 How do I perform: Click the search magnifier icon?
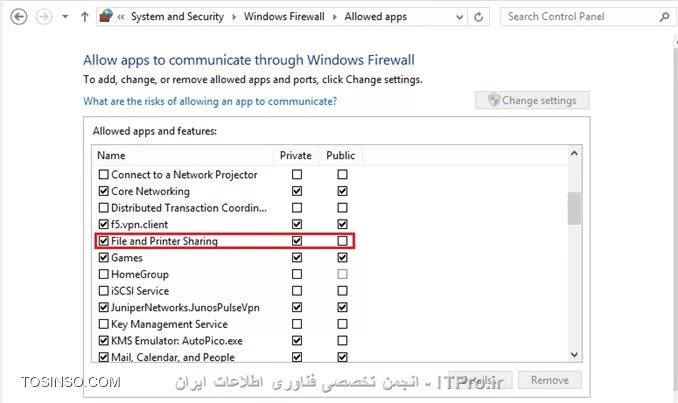click(664, 17)
